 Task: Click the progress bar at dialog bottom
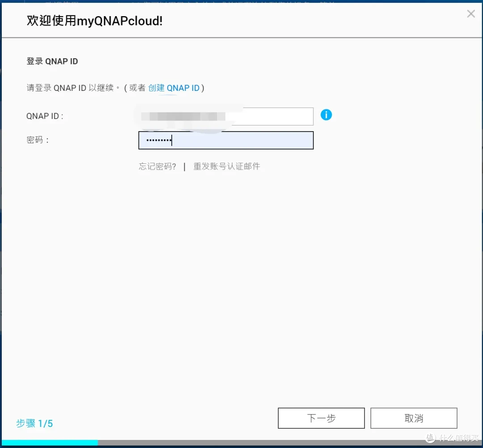click(x=241, y=443)
